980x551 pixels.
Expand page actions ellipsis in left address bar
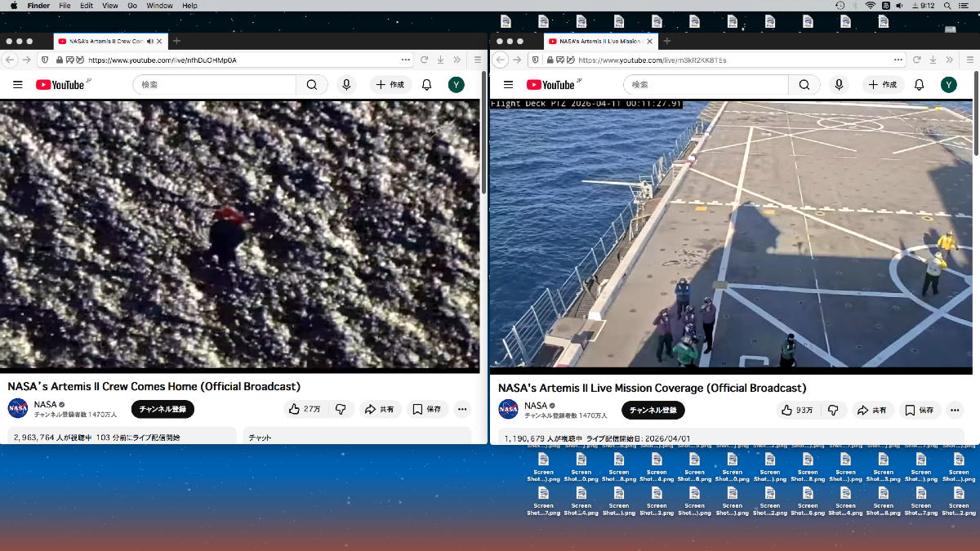[406, 60]
